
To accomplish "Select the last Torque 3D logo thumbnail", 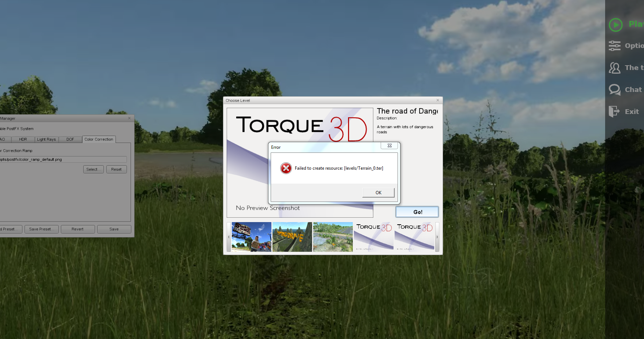I will point(414,237).
